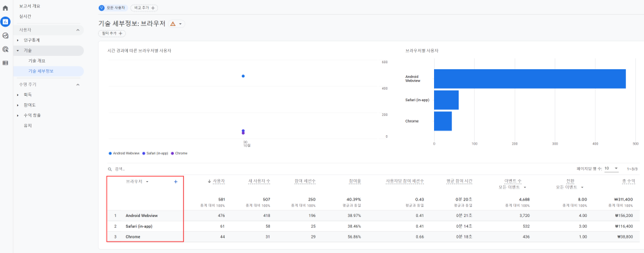Viewport: 644px width, 253px height.
Task: Open the rows per page dropdown
Action: 611,168
